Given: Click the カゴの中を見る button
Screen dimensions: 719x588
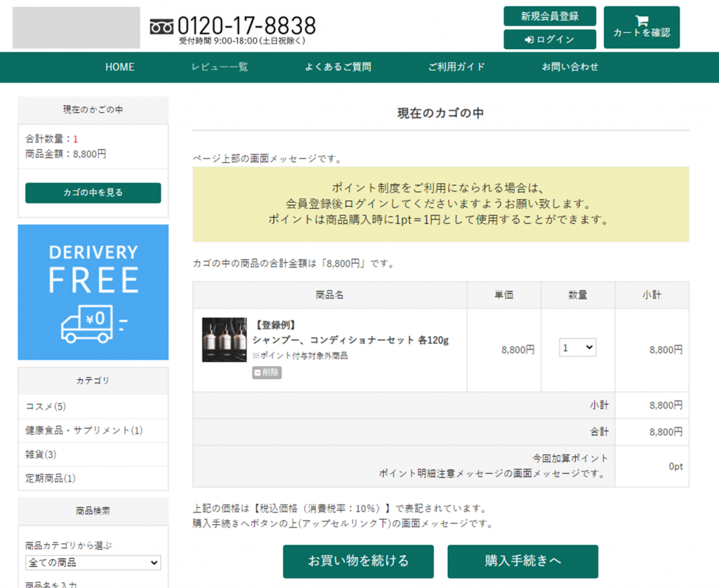Looking at the screenshot, I should tap(93, 193).
